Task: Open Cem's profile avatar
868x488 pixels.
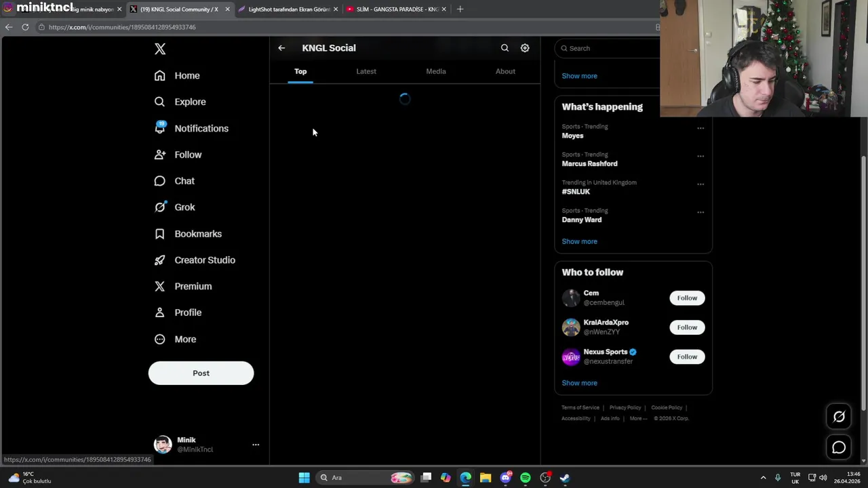Action: coord(571,298)
